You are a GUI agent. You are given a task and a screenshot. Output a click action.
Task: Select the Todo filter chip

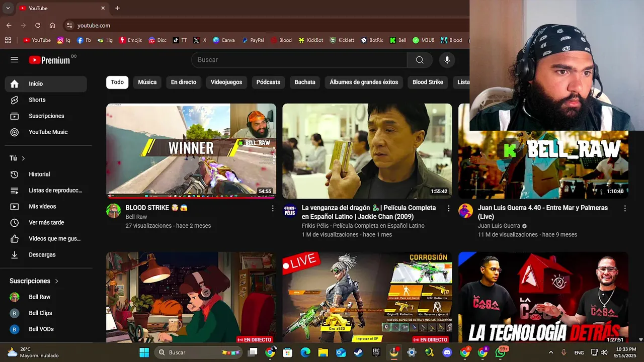(x=117, y=82)
